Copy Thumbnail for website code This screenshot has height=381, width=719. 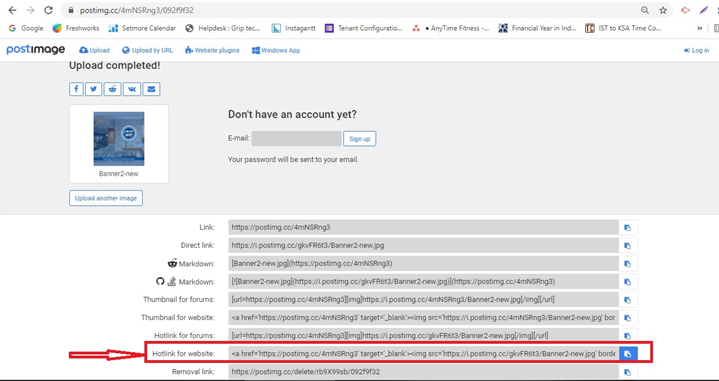click(628, 318)
